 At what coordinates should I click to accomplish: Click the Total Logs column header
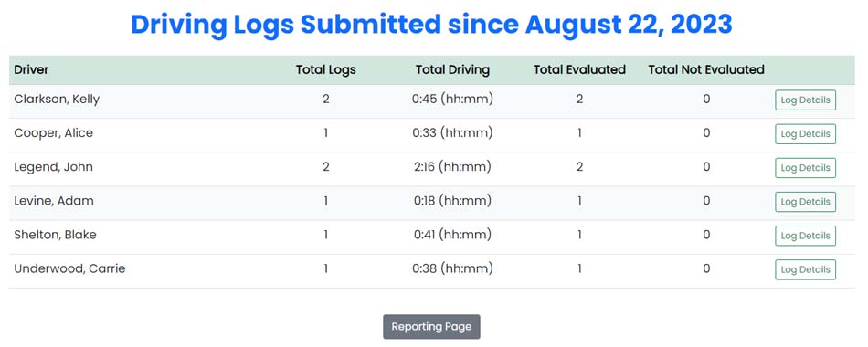tap(325, 69)
